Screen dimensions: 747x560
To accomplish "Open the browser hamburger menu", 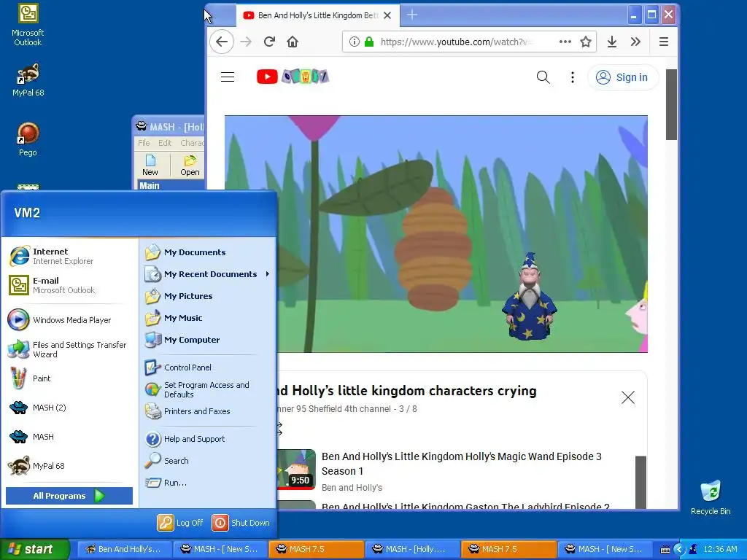I will pyautogui.click(x=664, y=42).
